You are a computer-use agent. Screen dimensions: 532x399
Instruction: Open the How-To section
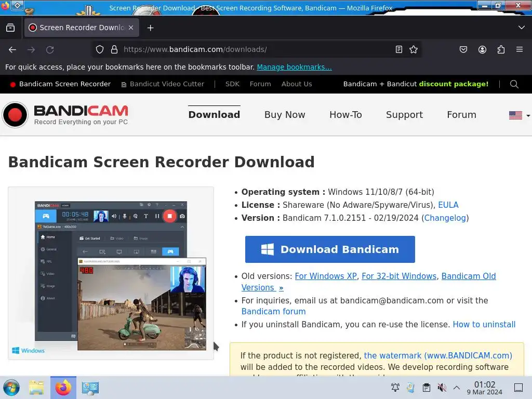pos(345,115)
